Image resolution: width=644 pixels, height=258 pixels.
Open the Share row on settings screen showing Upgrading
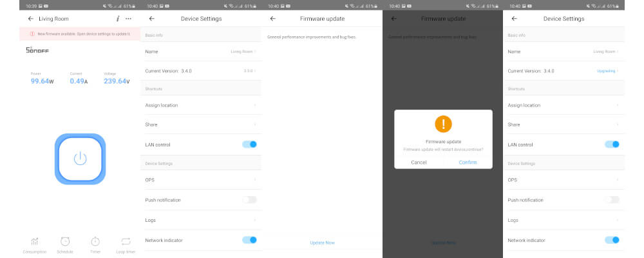[x=563, y=124]
